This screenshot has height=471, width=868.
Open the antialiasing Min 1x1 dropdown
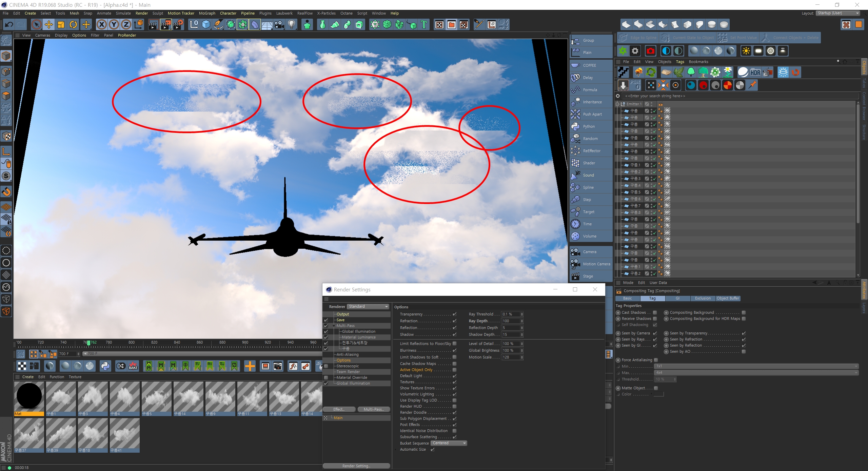(756, 366)
